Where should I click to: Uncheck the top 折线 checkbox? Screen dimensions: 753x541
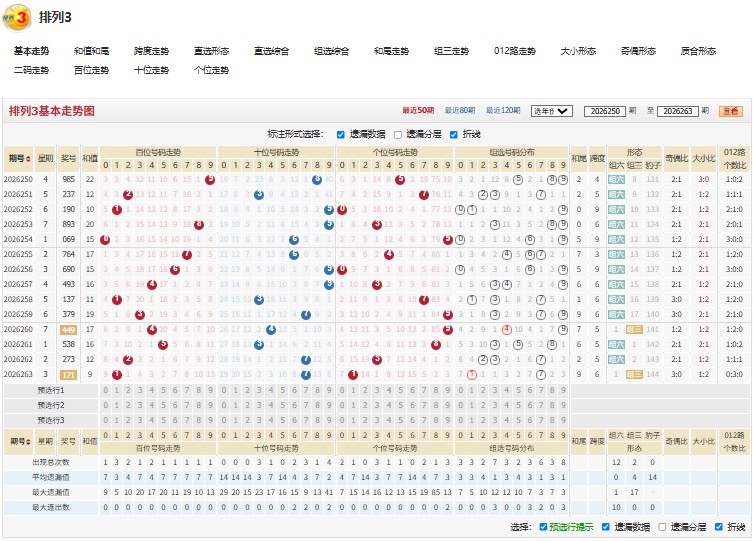tap(454, 134)
